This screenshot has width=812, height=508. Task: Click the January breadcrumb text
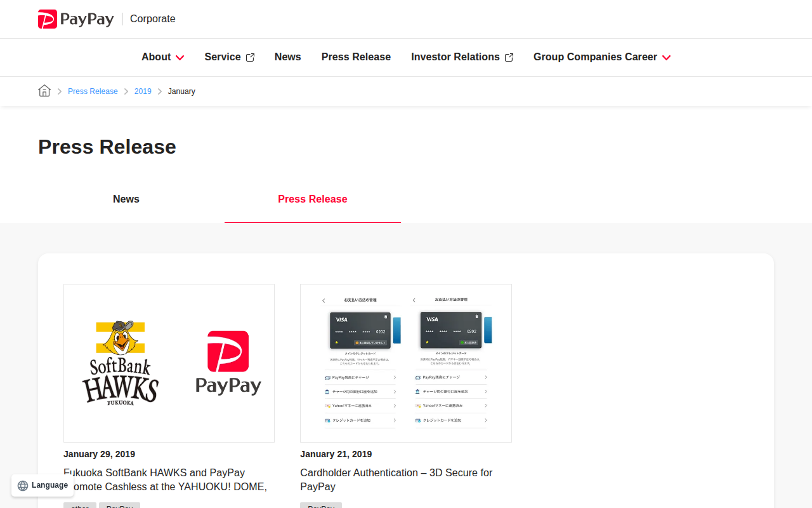pyautogui.click(x=181, y=91)
